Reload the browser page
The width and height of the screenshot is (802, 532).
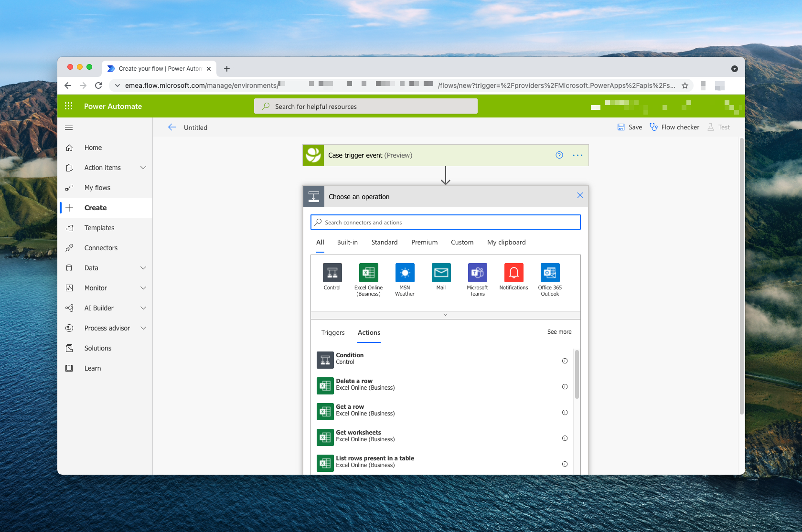click(x=98, y=85)
